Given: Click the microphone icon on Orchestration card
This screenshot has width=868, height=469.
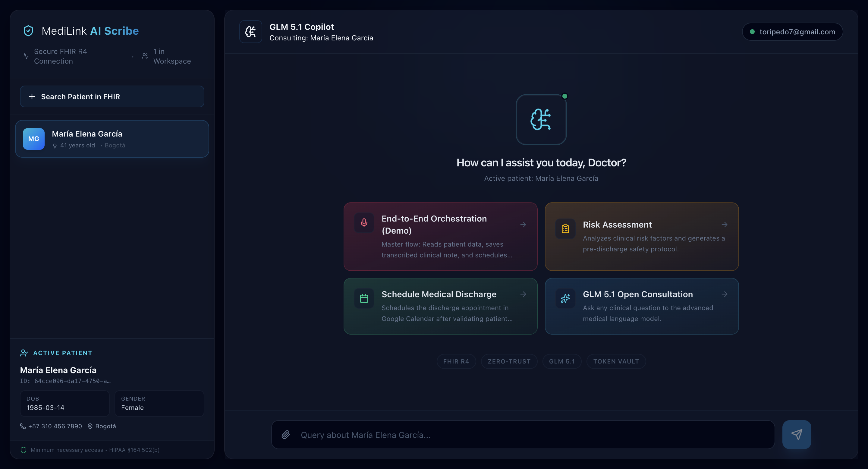Looking at the screenshot, I should tap(364, 223).
